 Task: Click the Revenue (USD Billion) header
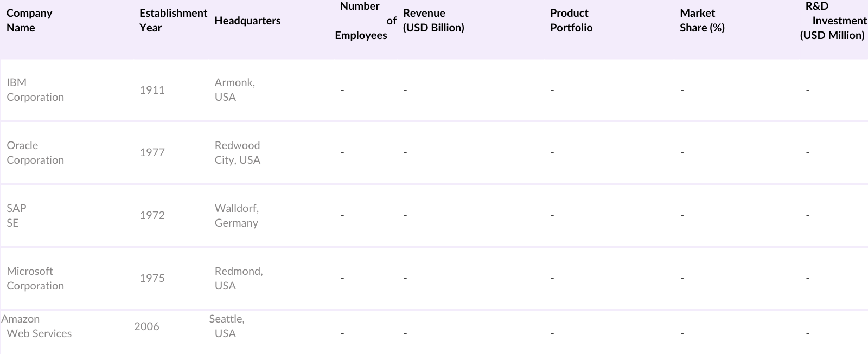pyautogui.click(x=433, y=21)
